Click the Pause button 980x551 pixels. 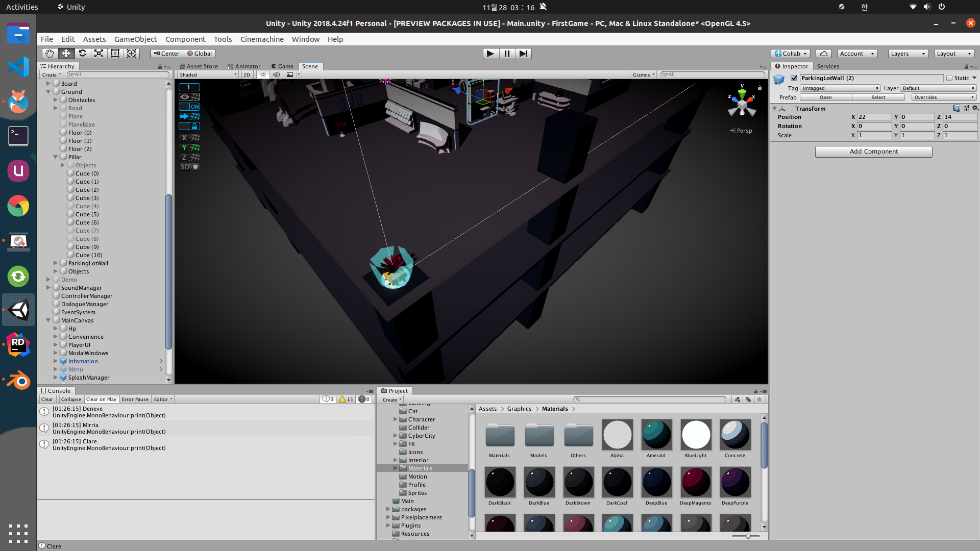pyautogui.click(x=507, y=54)
